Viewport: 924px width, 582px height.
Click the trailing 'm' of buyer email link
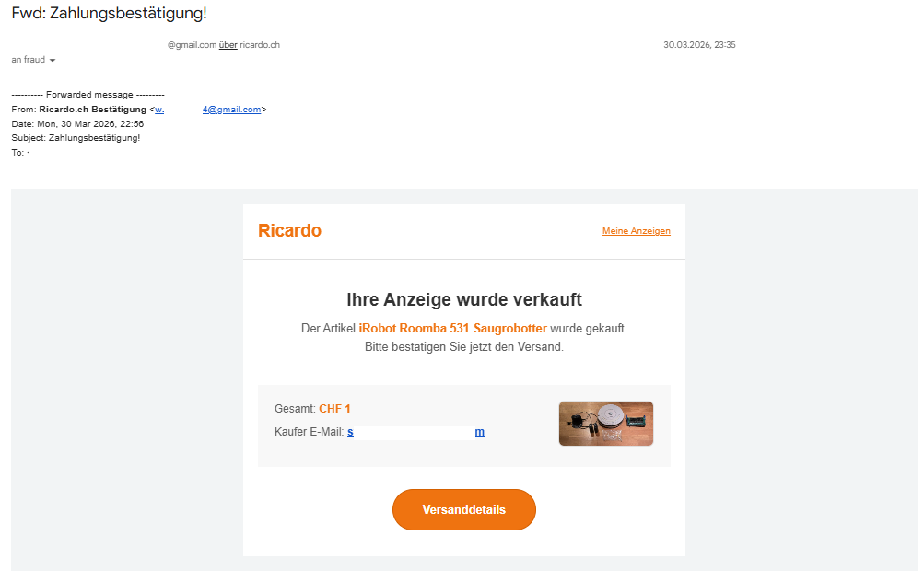[x=480, y=433]
